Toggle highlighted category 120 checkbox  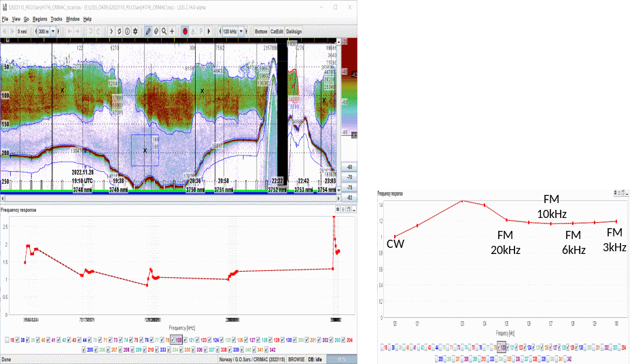click(173, 340)
